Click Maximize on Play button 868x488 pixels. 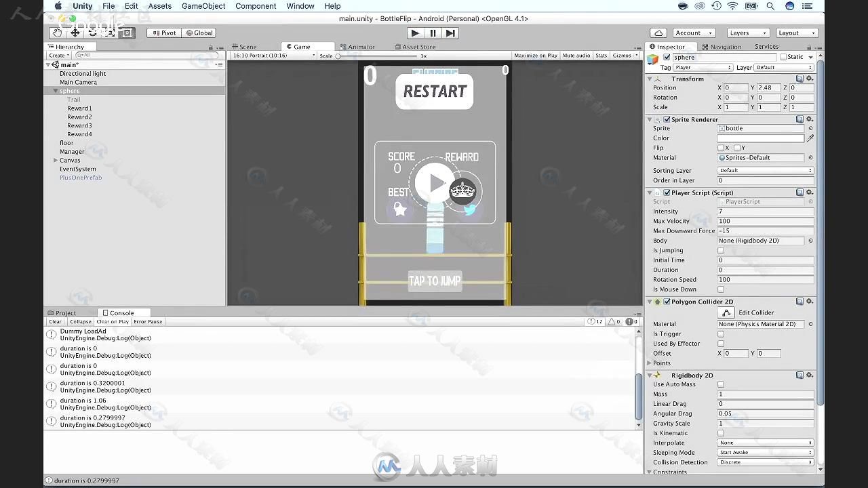536,56
